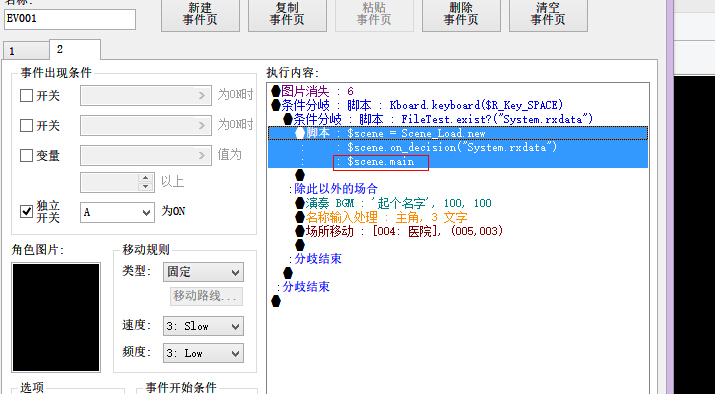Click the 删除事件页 button
The height and width of the screenshot is (394, 715).
461,15
